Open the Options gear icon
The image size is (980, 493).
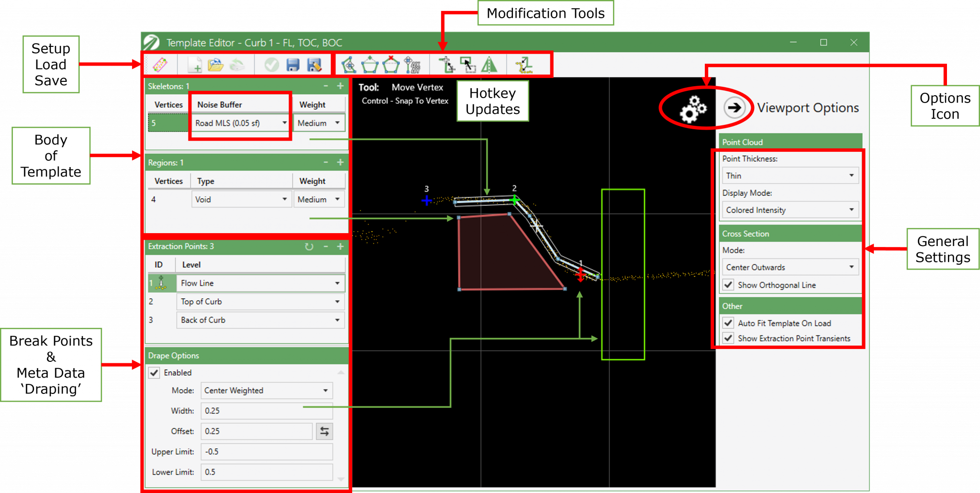[x=691, y=109]
